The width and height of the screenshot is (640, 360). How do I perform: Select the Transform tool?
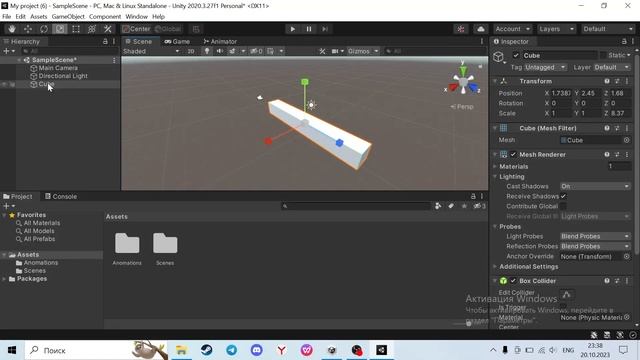tap(92, 29)
